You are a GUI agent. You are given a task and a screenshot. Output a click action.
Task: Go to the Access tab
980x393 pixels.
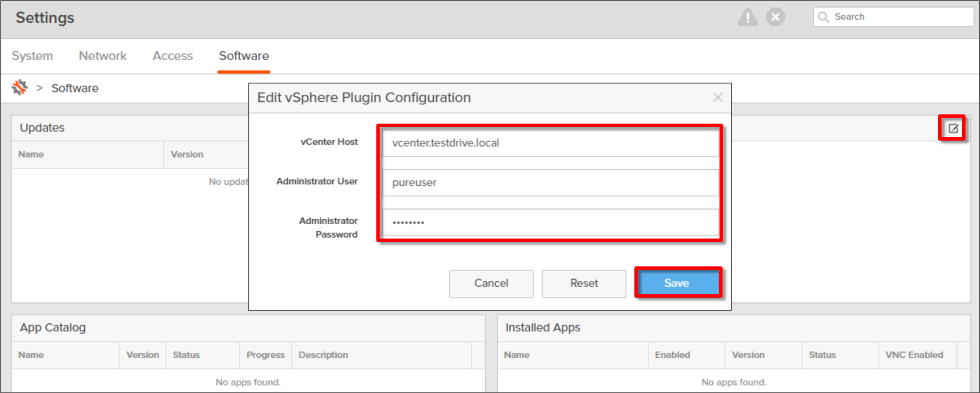173,56
